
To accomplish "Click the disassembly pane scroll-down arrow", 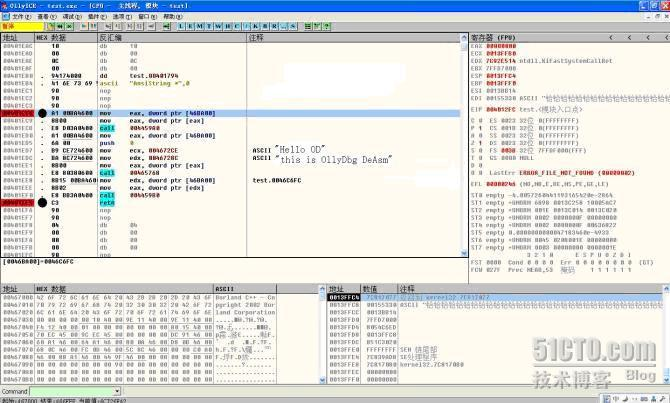I will 464,253.
